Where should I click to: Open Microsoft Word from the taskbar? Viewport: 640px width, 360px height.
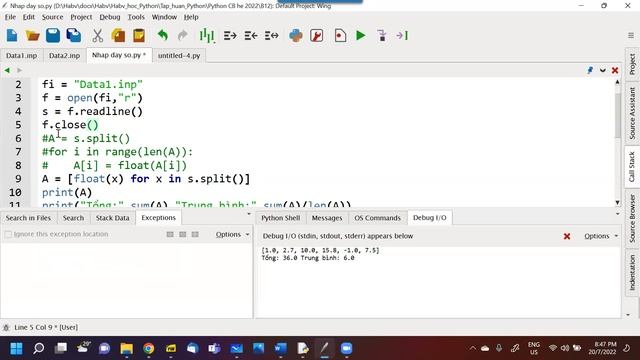pyautogui.click(x=280, y=349)
